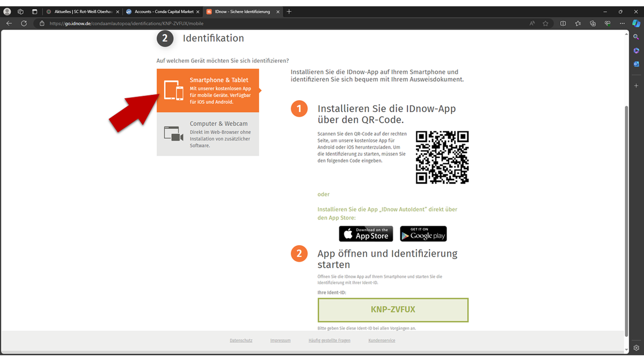Click the heading "Installieren Sie die IDnow-App über den QR-Code."

[x=387, y=114]
